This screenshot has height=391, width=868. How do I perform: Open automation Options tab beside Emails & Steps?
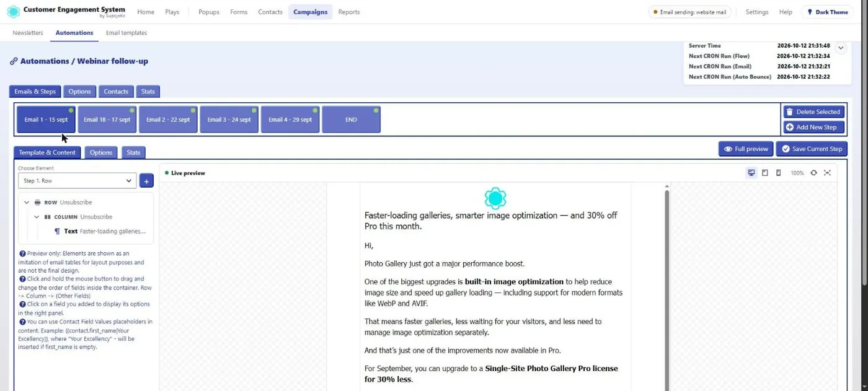pyautogui.click(x=79, y=91)
